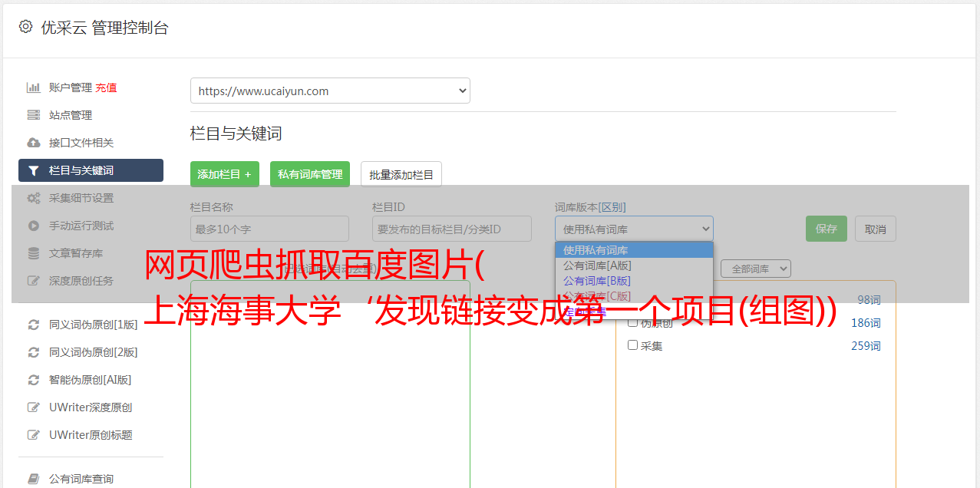
Task: Select 公有词库[B版] option
Action: pyautogui.click(x=634, y=281)
